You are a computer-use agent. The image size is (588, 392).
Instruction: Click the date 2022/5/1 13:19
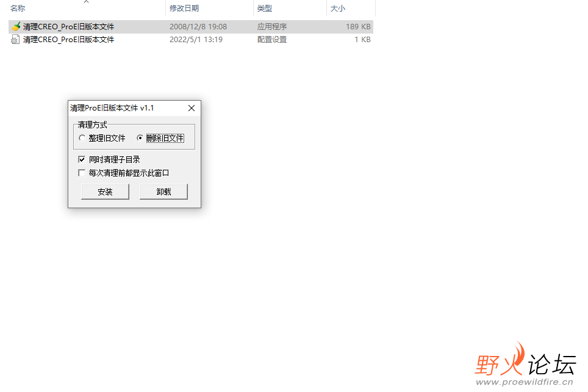click(196, 40)
